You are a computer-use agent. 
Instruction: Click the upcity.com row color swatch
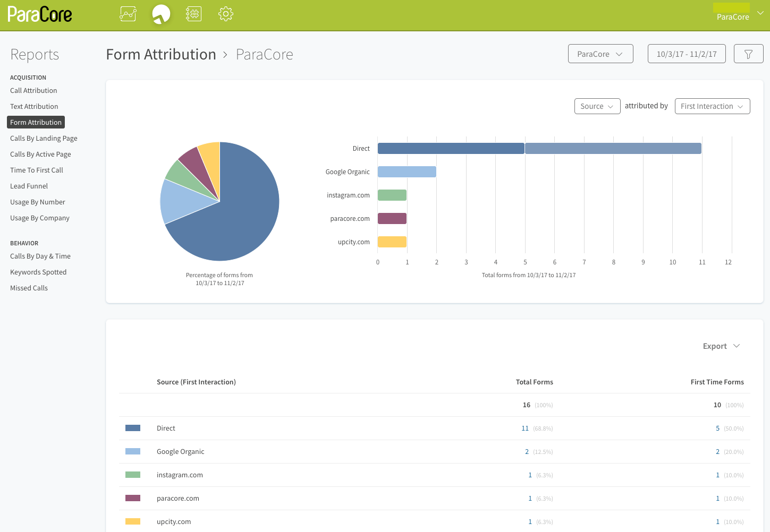[x=133, y=521]
